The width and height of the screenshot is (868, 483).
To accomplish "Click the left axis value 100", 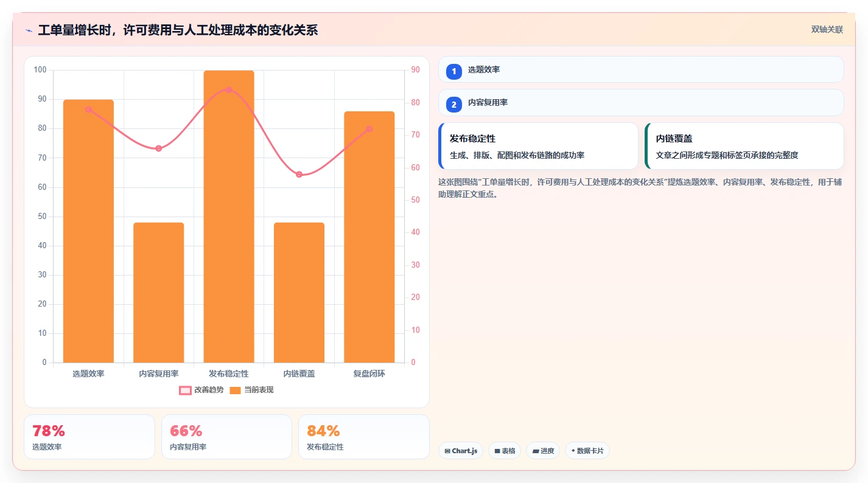I will pos(40,70).
